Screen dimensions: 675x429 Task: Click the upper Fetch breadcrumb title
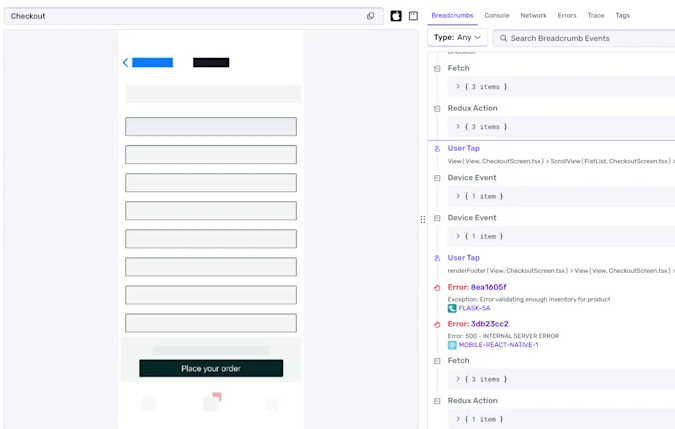point(458,68)
